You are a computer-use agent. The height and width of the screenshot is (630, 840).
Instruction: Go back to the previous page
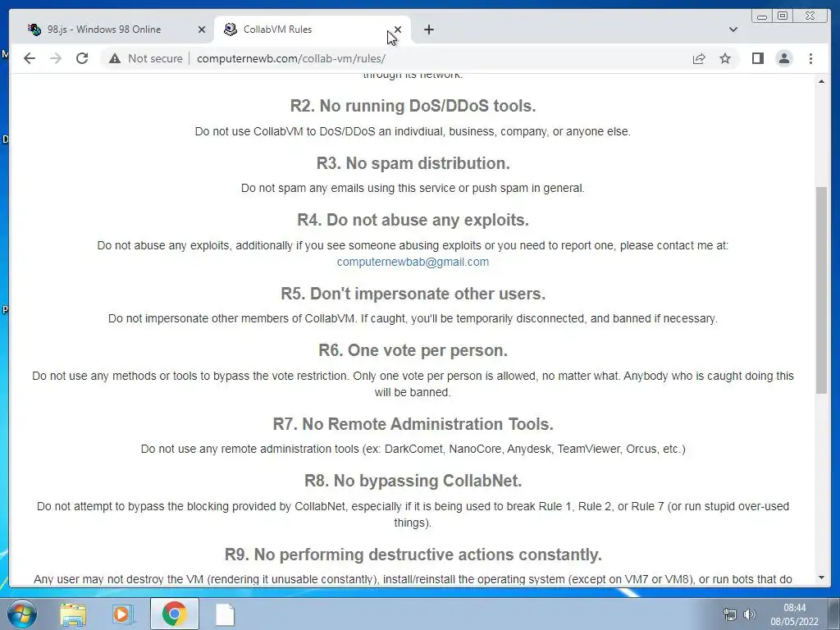[x=30, y=58]
